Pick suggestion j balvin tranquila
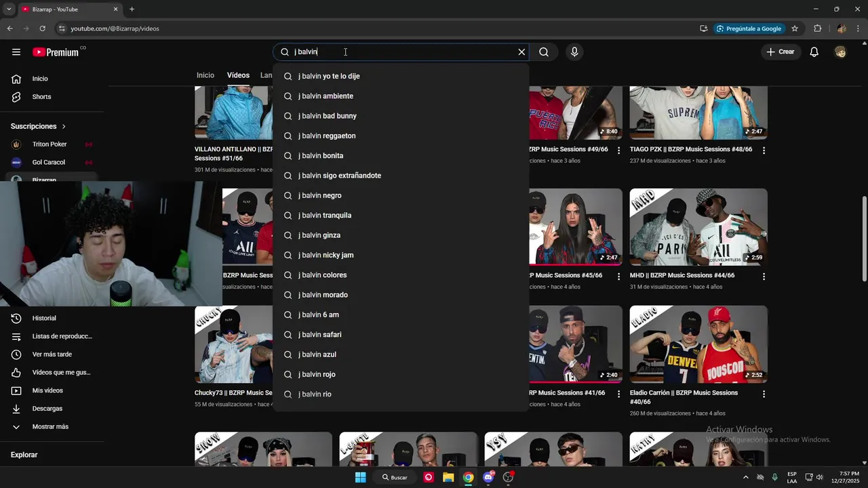This screenshot has width=868, height=488. [401, 216]
